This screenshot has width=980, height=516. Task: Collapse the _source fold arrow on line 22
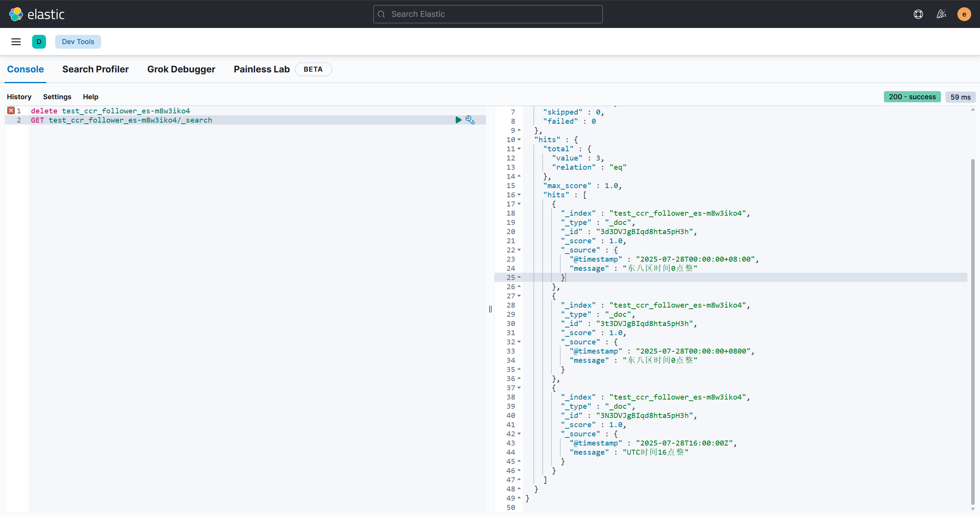pyautogui.click(x=519, y=250)
